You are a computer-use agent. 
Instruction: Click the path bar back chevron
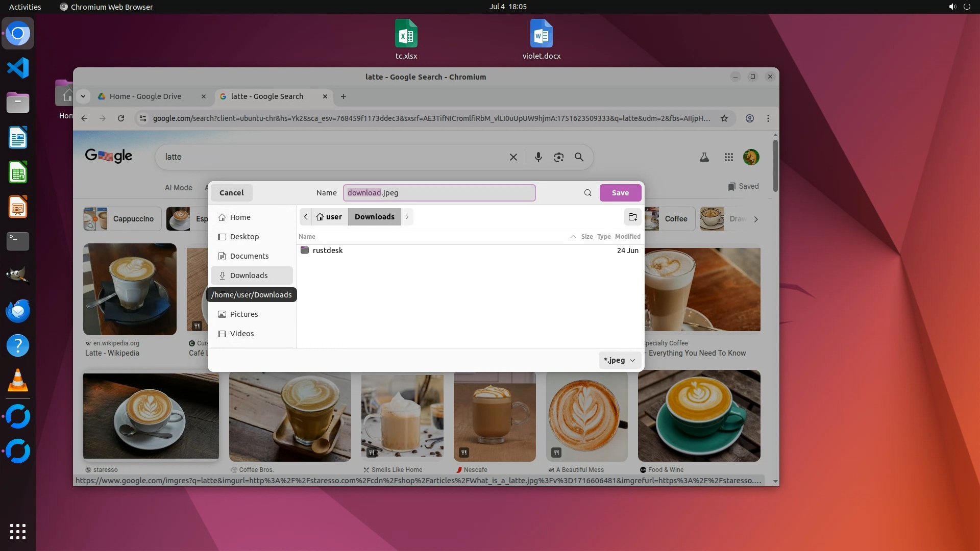tap(305, 217)
